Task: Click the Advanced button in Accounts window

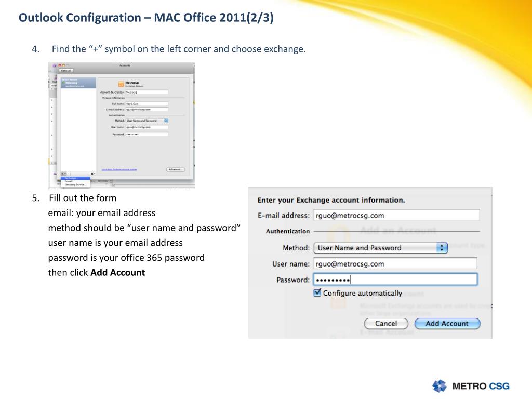Action: (176, 169)
